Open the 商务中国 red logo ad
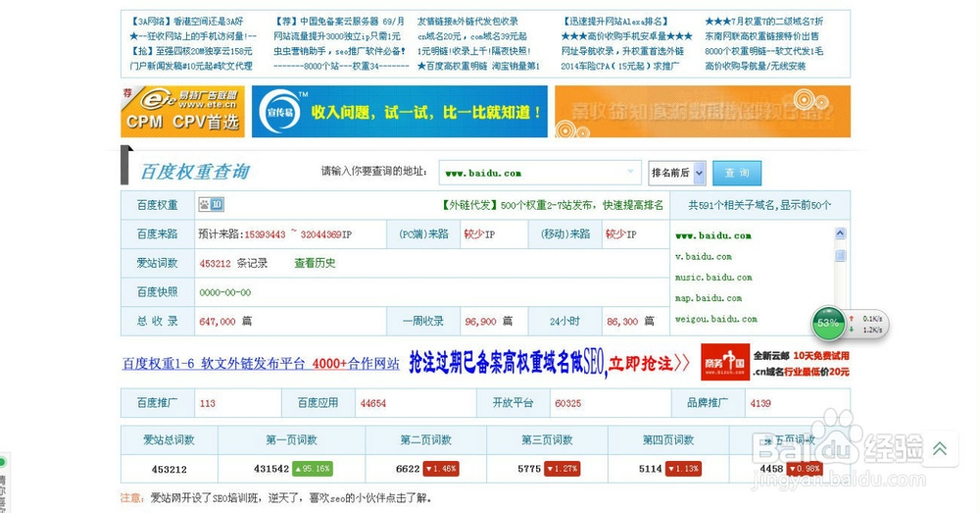 (725, 362)
